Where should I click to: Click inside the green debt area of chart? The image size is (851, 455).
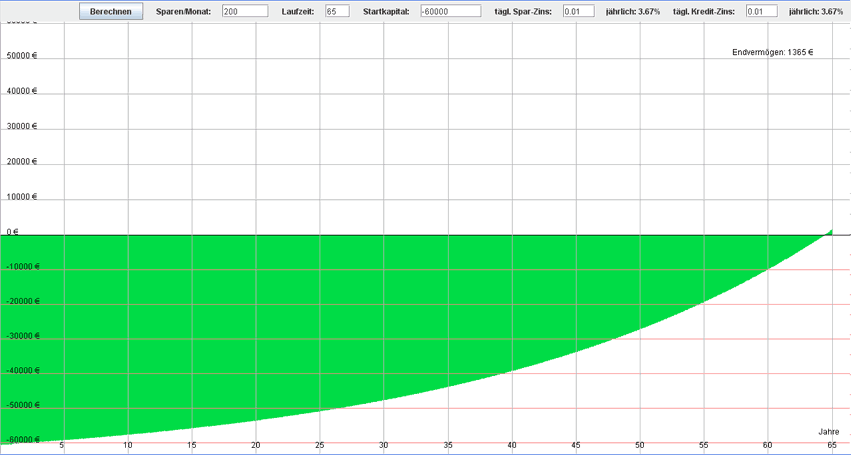(300, 320)
